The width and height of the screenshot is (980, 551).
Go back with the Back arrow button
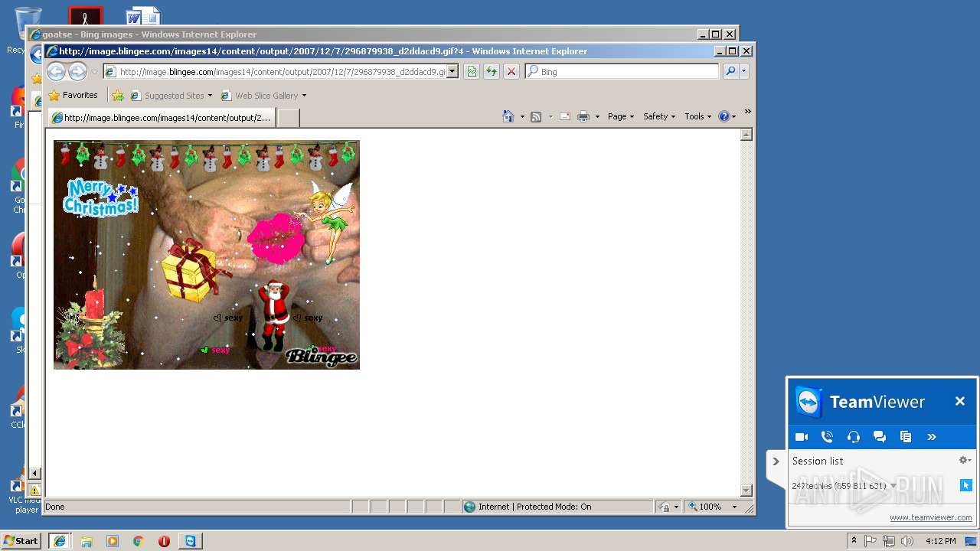click(x=56, y=72)
